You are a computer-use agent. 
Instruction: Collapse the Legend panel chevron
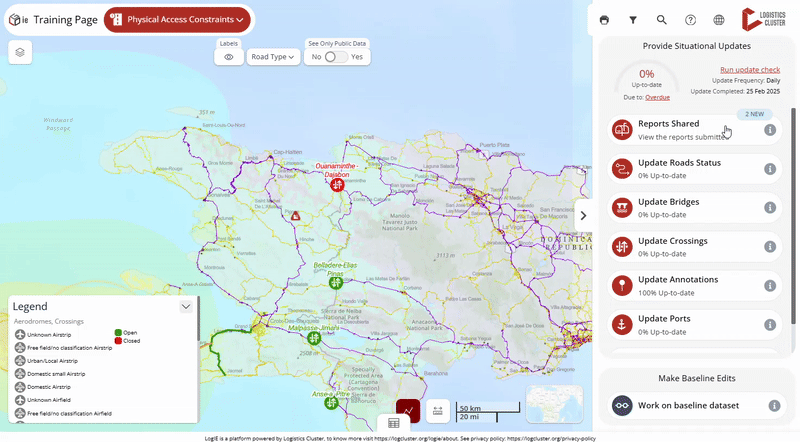(186, 307)
